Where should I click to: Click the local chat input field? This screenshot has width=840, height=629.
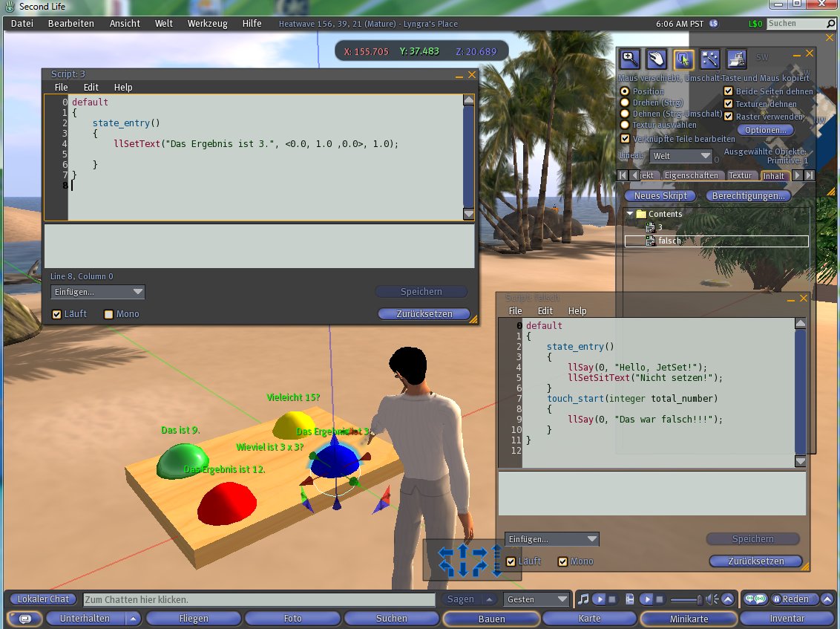pyautogui.click(x=259, y=599)
